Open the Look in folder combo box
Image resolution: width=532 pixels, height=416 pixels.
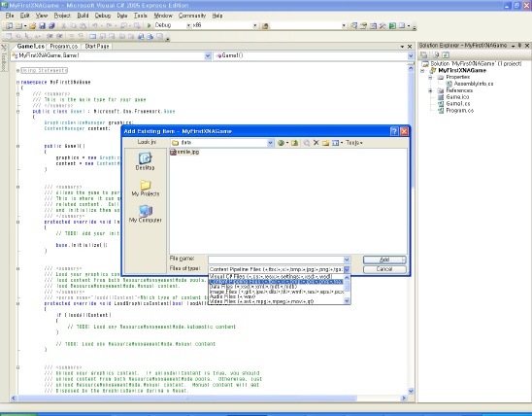[222, 143]
